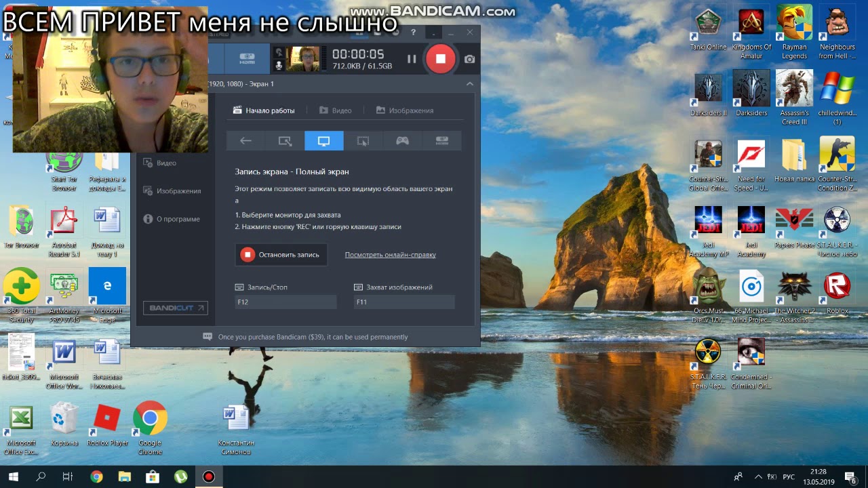Open the Изображения tab

point(405,110)
